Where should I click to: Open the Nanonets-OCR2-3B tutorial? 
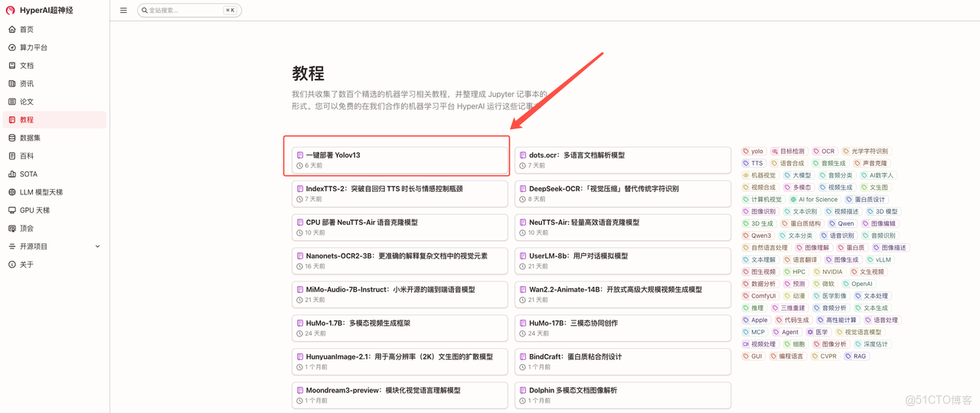pos(400,261)
